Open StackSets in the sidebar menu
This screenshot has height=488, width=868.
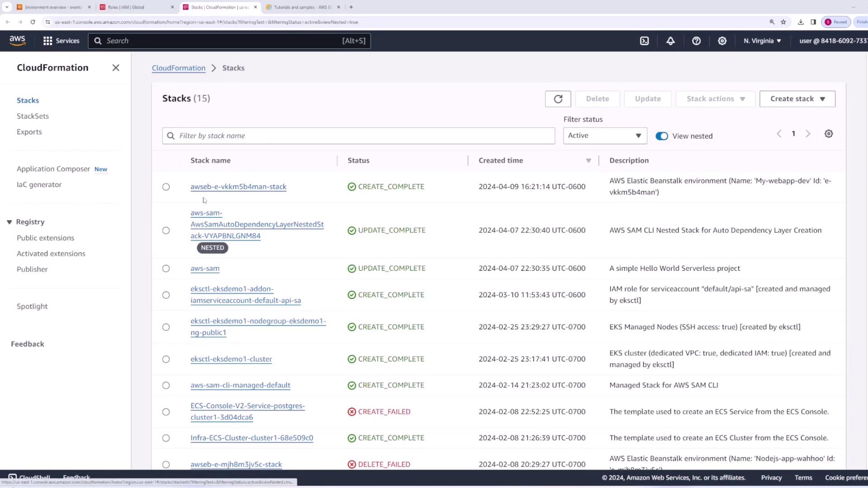[x=33, y=116]
